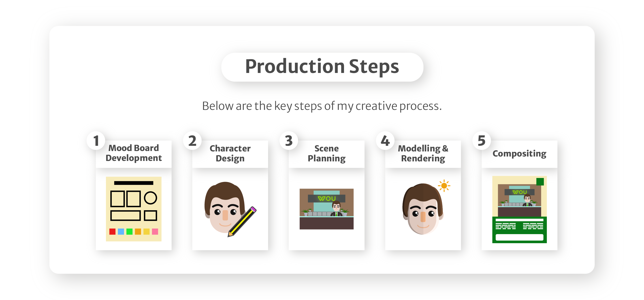644x300 pixels.
Task: Click the small green square on the Compositing image
Action: (x=540, y=181)
